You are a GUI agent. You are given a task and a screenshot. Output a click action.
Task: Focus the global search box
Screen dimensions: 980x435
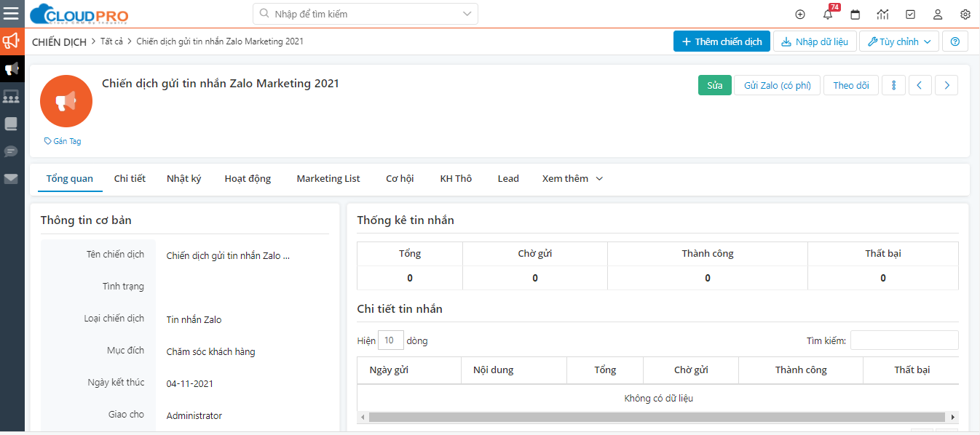tap(365, 14)
